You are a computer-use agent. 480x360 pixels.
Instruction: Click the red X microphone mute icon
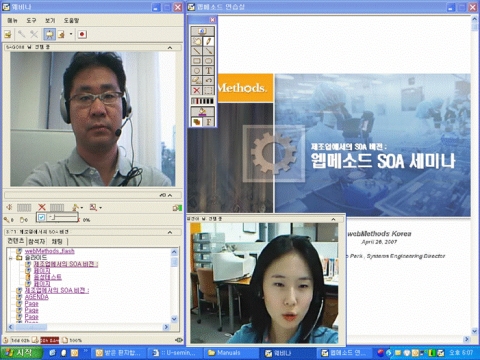42,207
